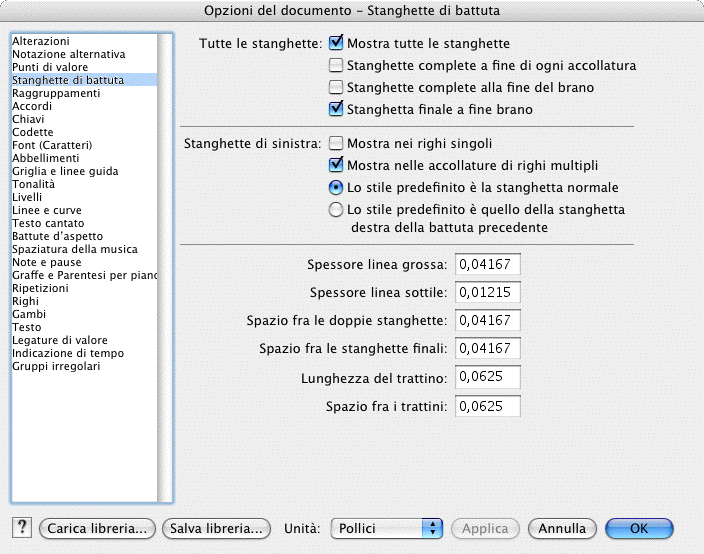
Task: Go to 'Font (Caratteri)' options
Action: 52,145
